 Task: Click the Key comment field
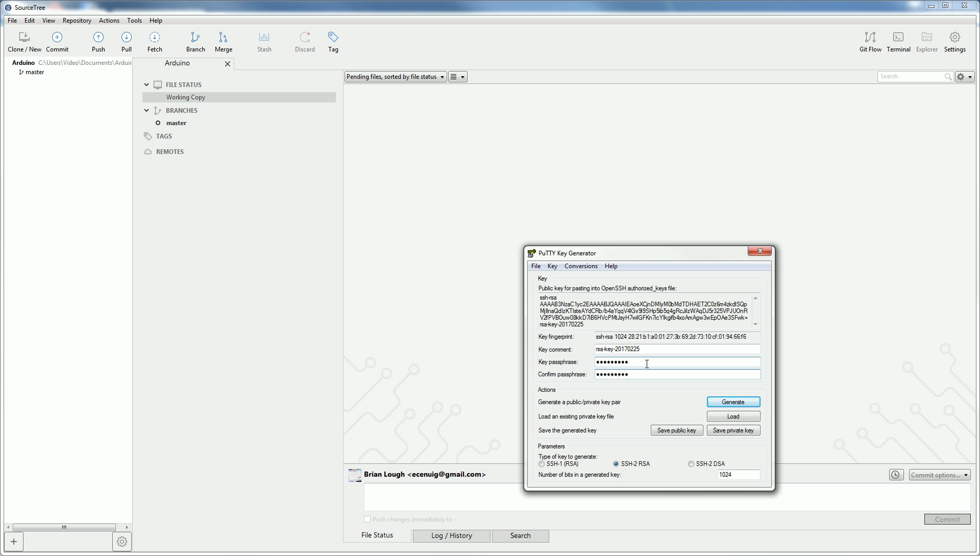pos(677,349)
